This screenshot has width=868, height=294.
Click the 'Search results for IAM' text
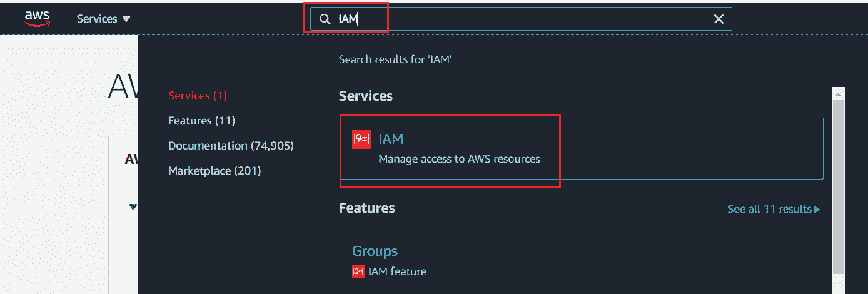[395, 59]
